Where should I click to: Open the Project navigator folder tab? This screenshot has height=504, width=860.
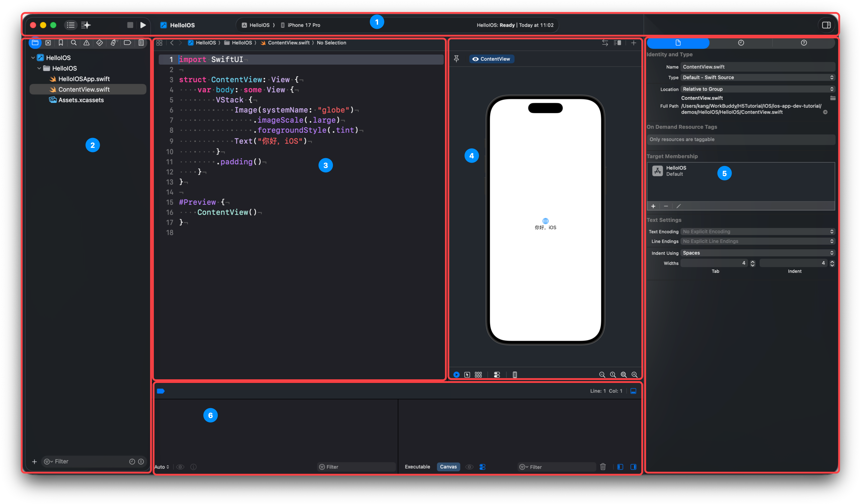coord(35,43)
